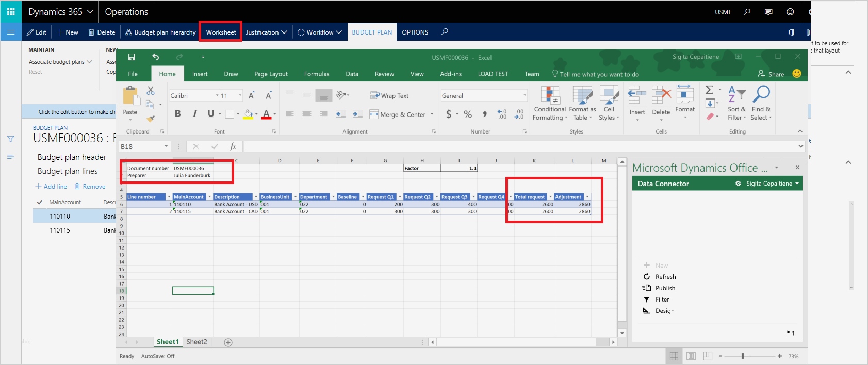Switch to Sheet2 tab
The height and width of the screenshot is (365, 868).
(x=196, y=342)
